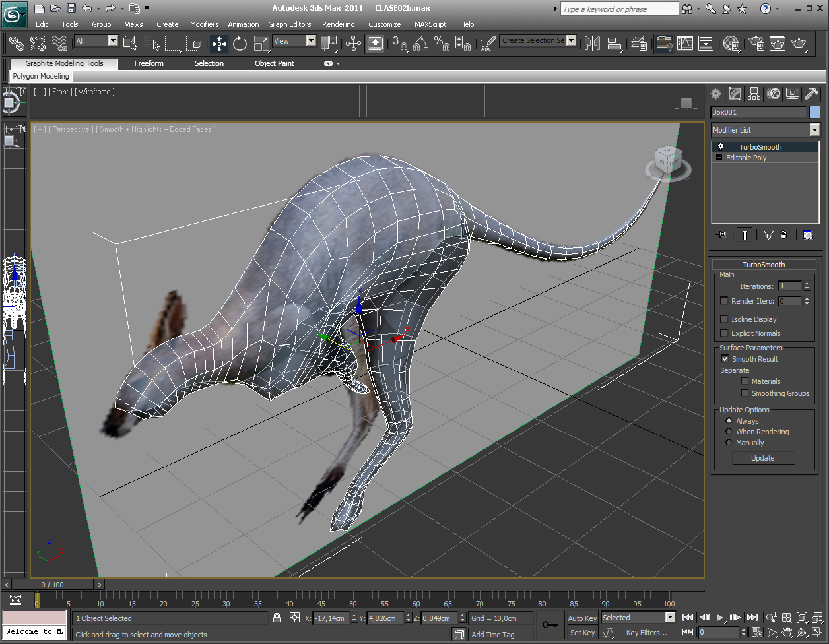Switch to the Hierarchy command panel
The width and height of the screenshot is (829, 644).
[x=754, y=94]
